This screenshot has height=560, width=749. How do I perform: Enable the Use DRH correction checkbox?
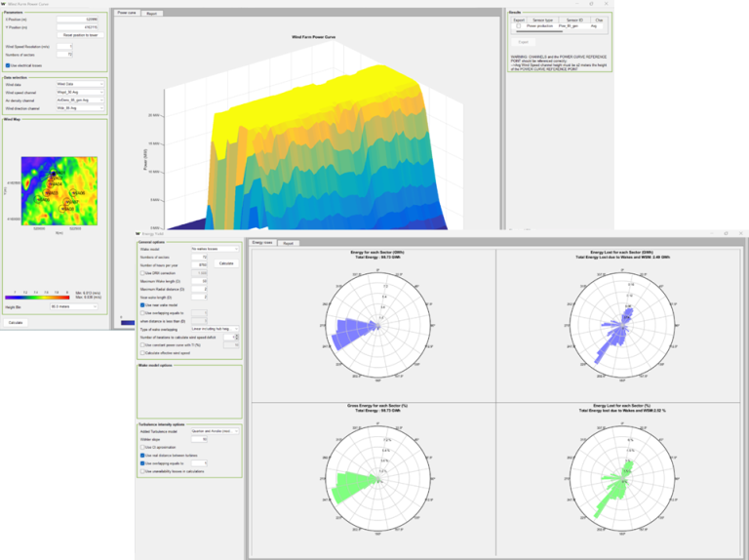pyautogui.click(x=141, y=273)
